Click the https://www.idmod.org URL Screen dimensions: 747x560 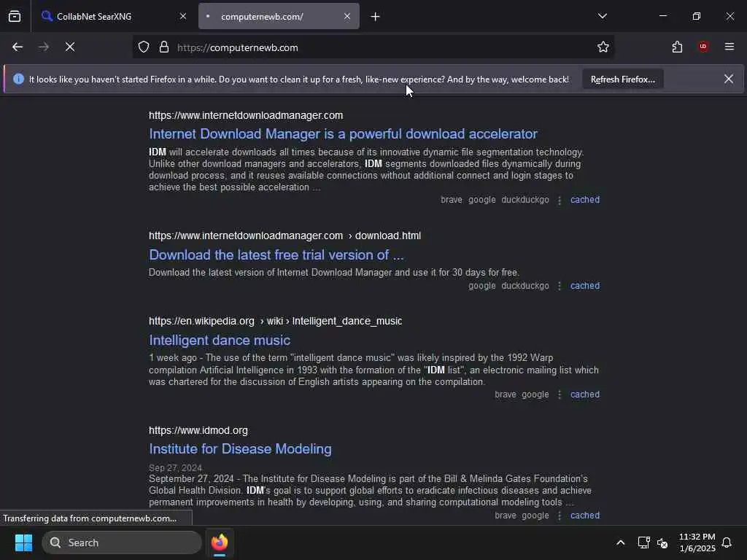click(x=198, y=430)
